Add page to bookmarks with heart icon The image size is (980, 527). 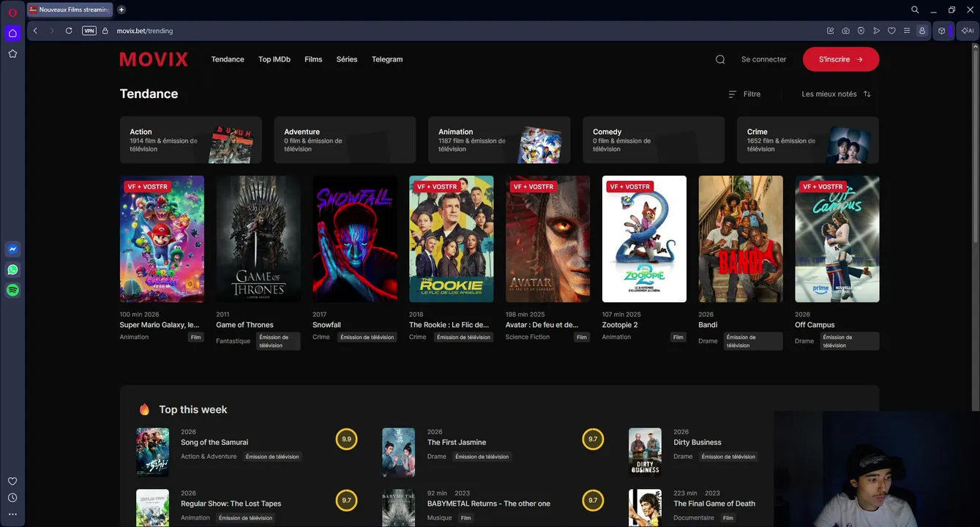(891, 31)
